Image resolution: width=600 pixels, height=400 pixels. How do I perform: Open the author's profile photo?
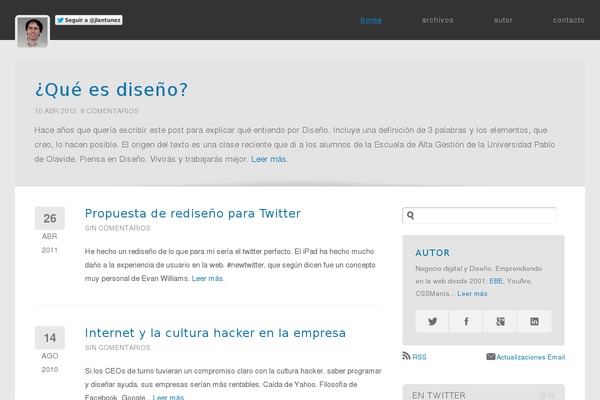click(33, 32)
